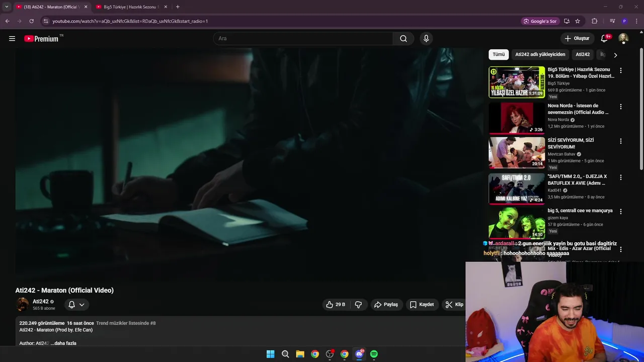Close the Big5 Türkiye browser tab
644x362 pixels.
click(x=166, y=7)
